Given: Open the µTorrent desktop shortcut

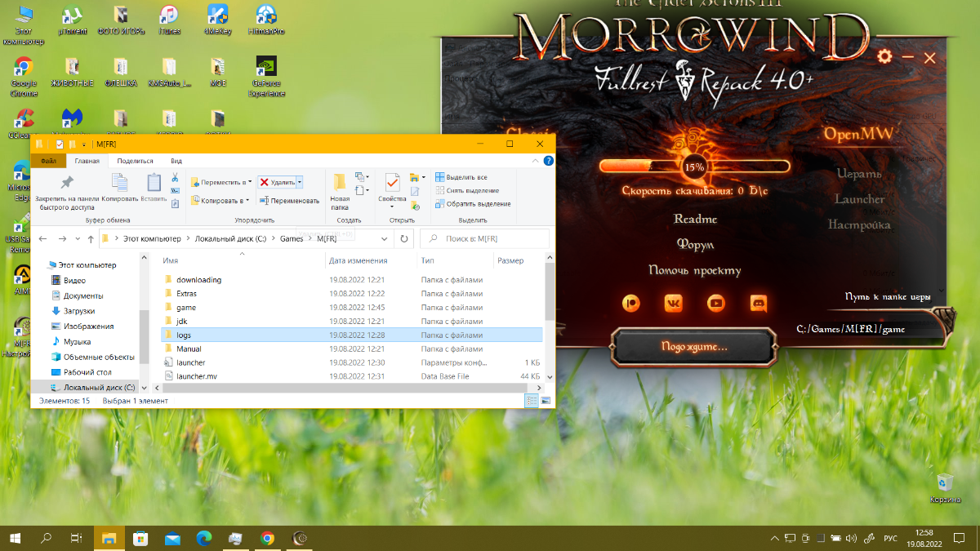Looking at the screenshot, I should click(73, 20).
